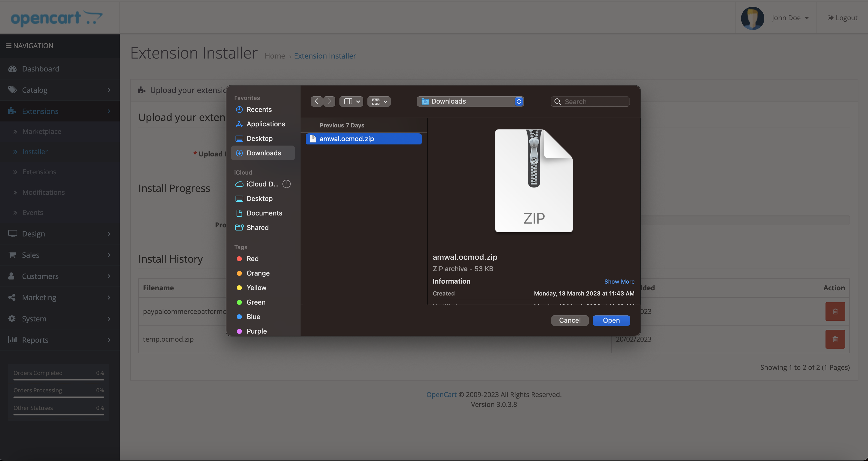Expand the Catalog menu
The image size is (868, 461).
click(60, 90)
